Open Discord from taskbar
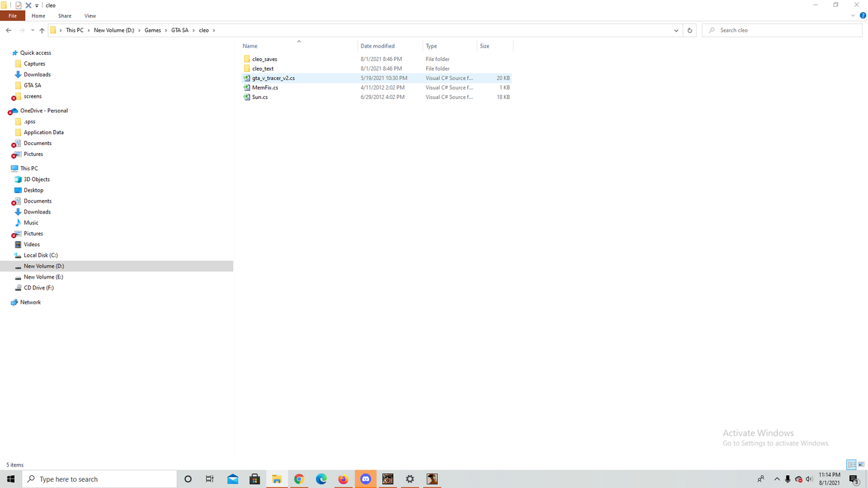The image size is (868, 488). 366,479
